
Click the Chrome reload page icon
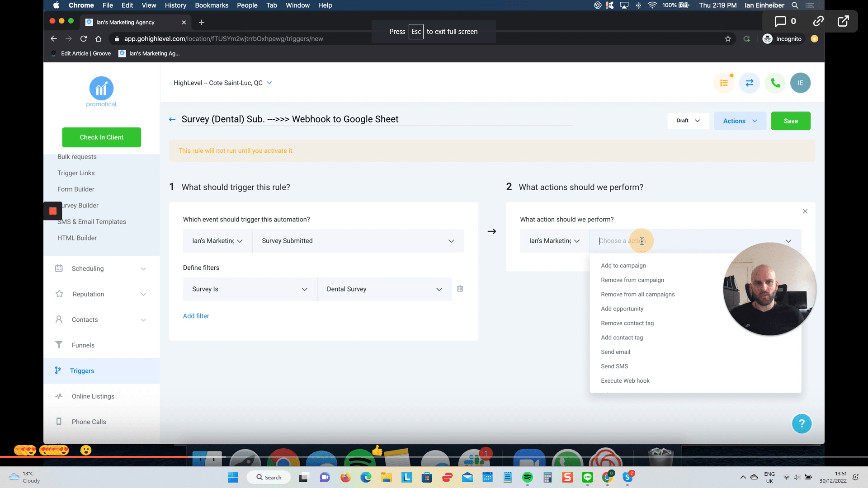83,39
